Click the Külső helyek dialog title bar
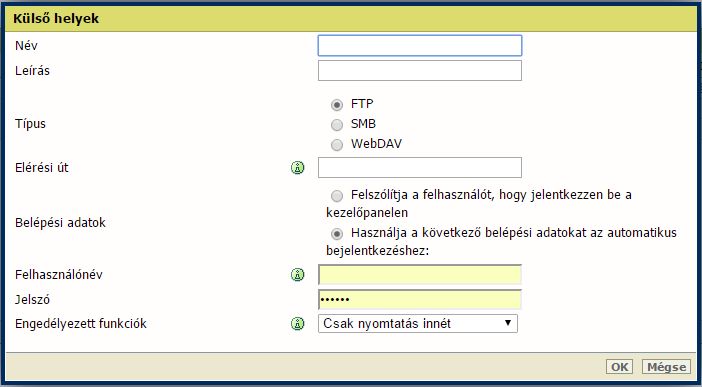Image resolution: width=702 pixels, height=387 pixels. [351, 19]
